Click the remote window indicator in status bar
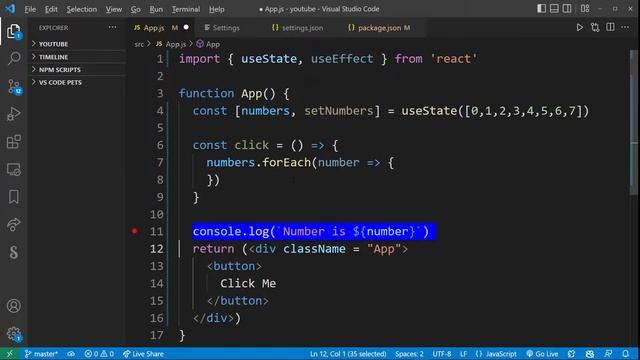The image size is (640, 360). click(x=9, y=354)
